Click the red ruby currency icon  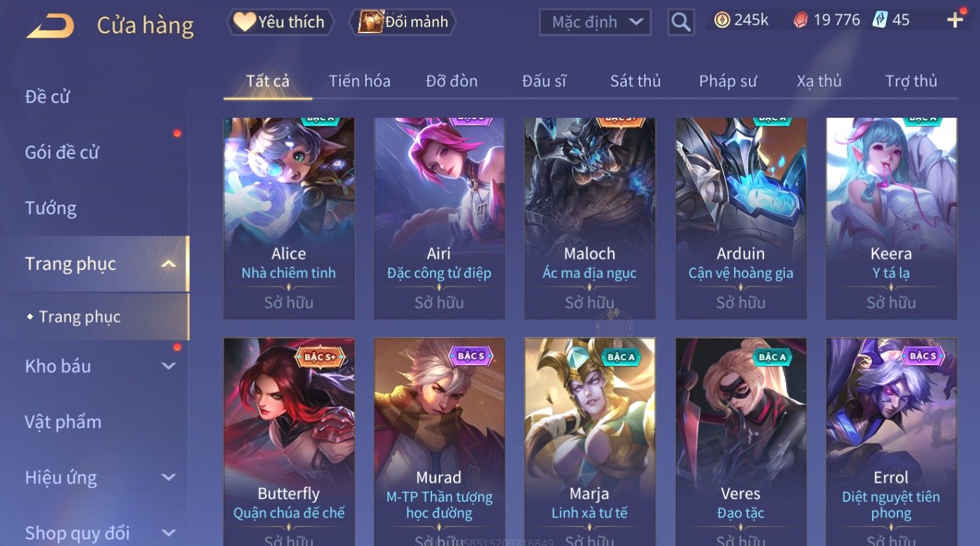pyautogui.click(x=800, y=20)
